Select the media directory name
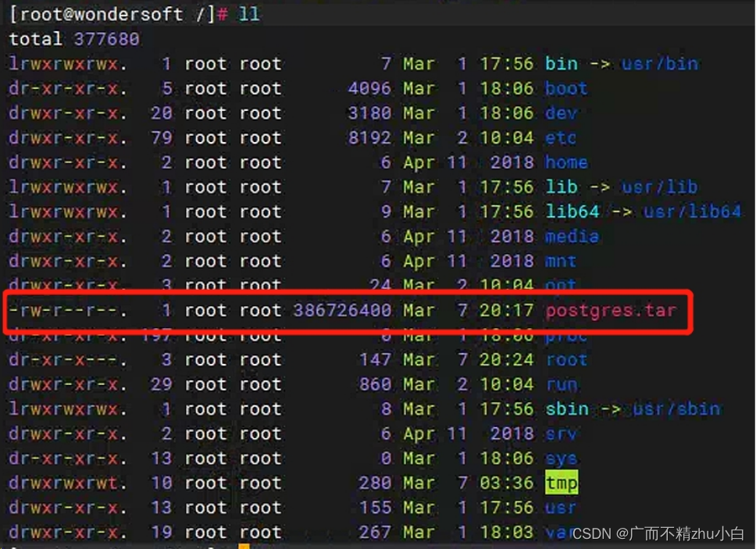This screenshot has width=756, height=549. point(571,236)
